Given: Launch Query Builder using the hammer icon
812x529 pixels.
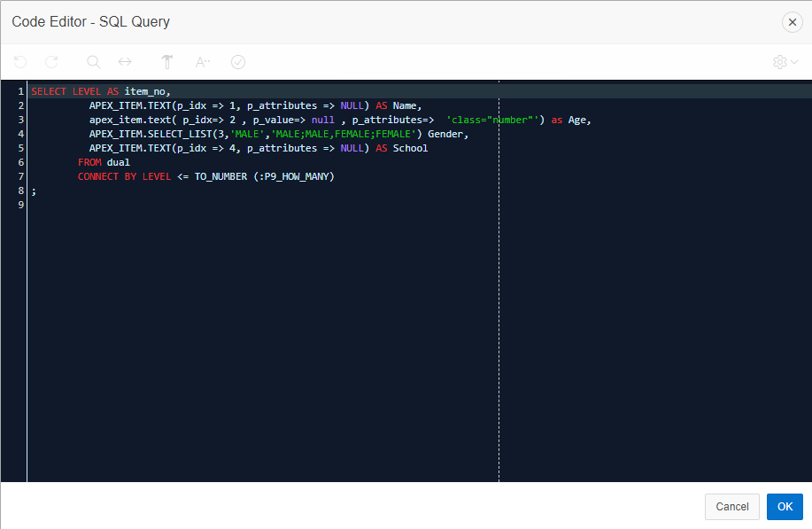Looking at the screenshot, I should [x=167, y=62].
